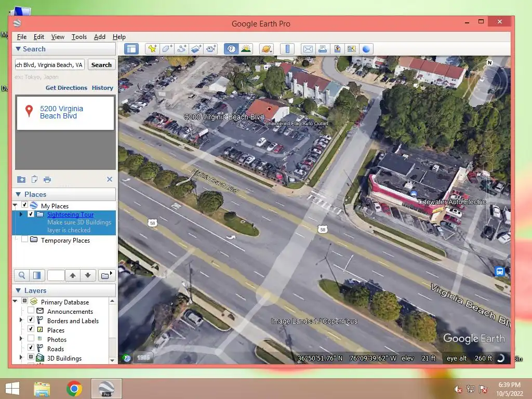Check the Temporary Places checkbox
532x399 pixels.
(24, 239)
